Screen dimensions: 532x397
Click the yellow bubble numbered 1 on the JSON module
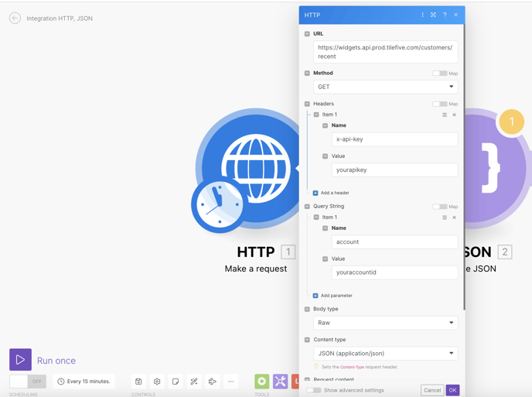[x=512, y=121]
